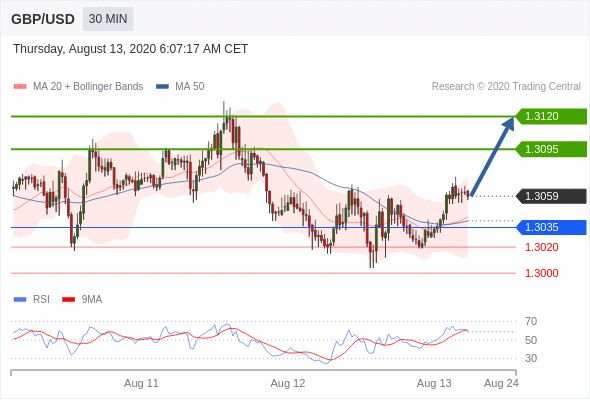The image size is (590, 400).
Task: Click the 1.3095 green resistance price tag
Action: (x=551, y=149)
